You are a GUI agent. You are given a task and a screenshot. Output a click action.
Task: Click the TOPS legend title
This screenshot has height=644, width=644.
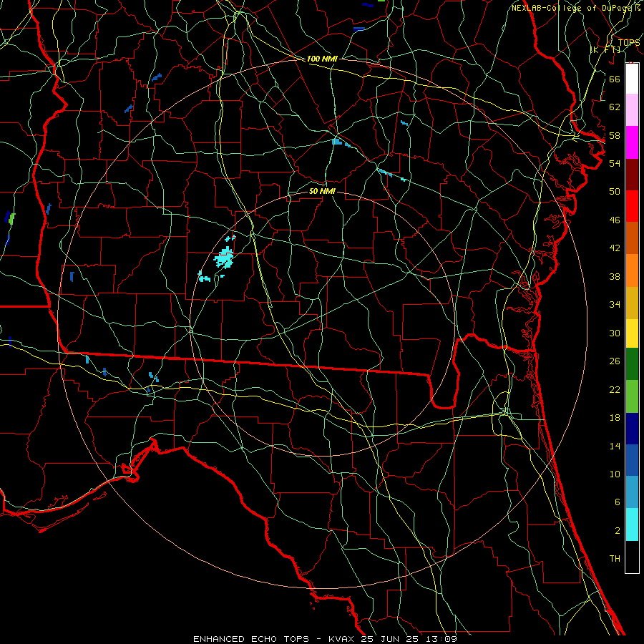point(629,42)
